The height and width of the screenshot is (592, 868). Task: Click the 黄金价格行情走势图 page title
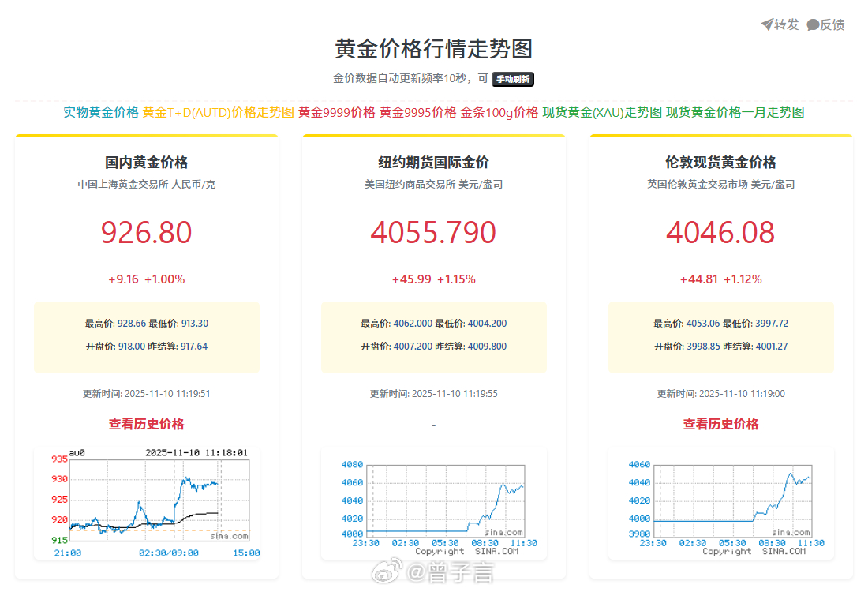pos(434,48)
